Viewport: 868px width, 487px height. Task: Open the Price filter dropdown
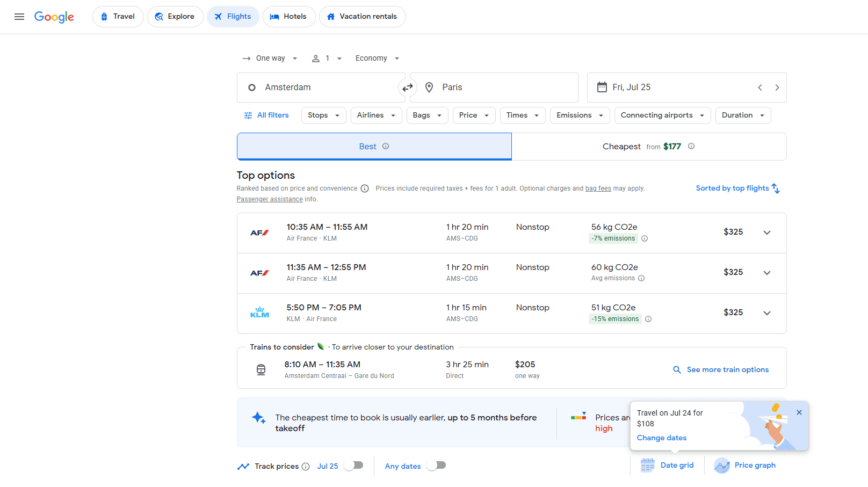[474, 115]
